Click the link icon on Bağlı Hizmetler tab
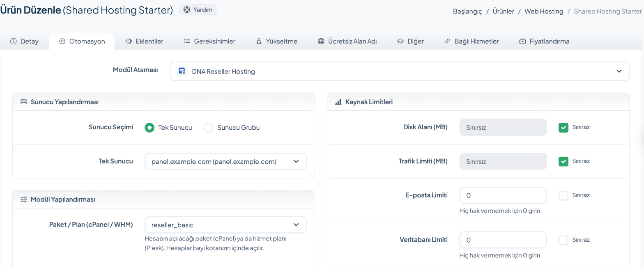The height and width of the screenshot is (268, 644). point(447,41)
